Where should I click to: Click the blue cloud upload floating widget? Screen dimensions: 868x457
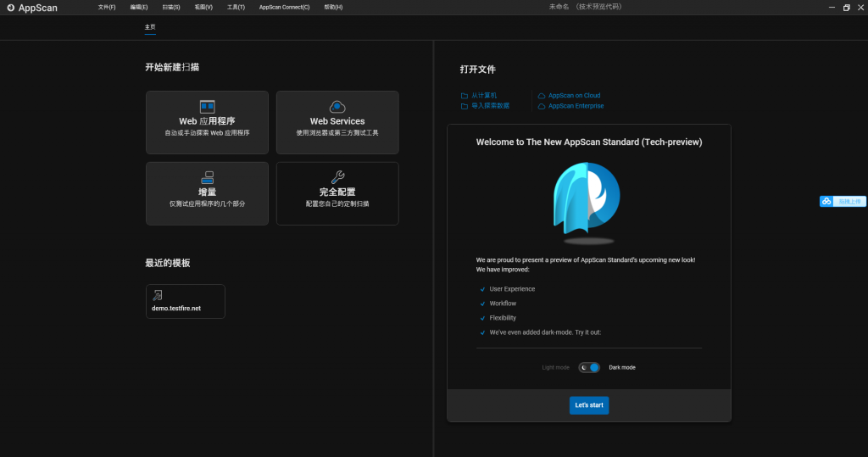pyautogui.click(x=843, y=202)
